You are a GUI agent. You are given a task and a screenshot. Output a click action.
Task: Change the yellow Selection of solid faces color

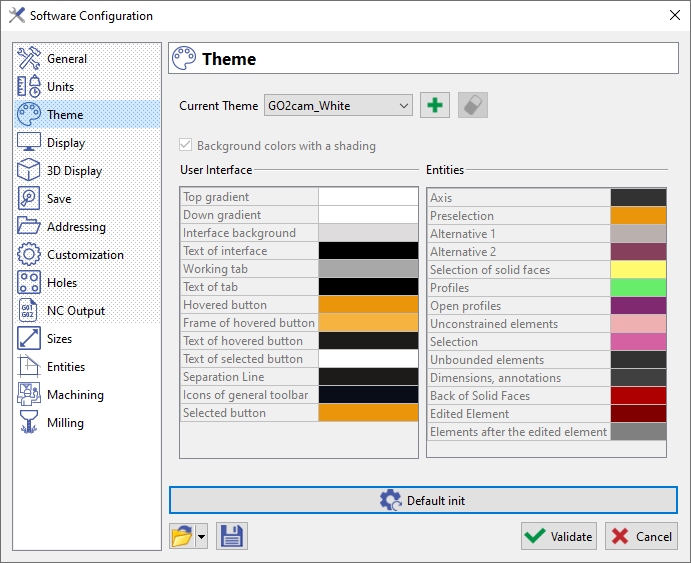click(x=638, y=270)
